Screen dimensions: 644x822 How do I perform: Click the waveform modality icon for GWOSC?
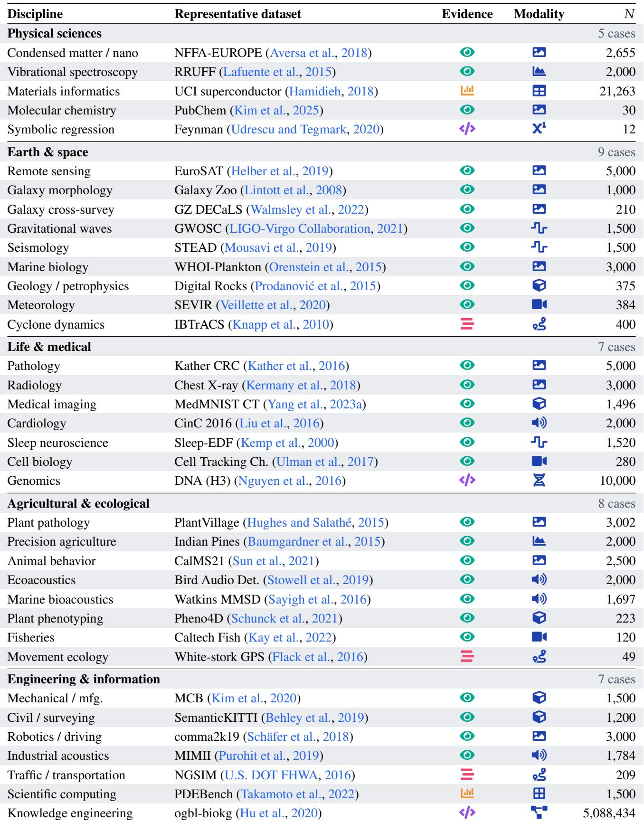click(x=539, y=228)
